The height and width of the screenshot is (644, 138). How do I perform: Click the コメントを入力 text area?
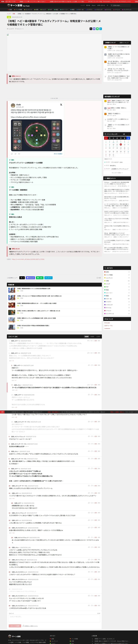(54, 618)
